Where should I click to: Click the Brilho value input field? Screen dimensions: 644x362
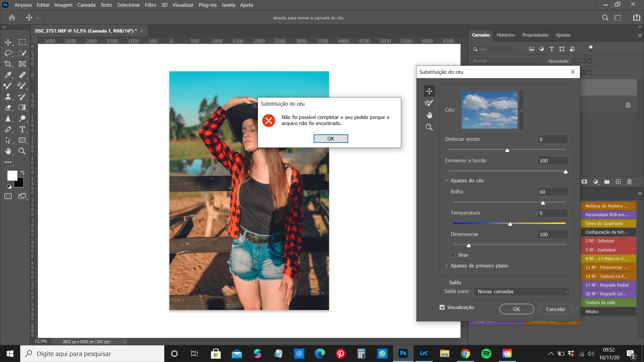552,192
